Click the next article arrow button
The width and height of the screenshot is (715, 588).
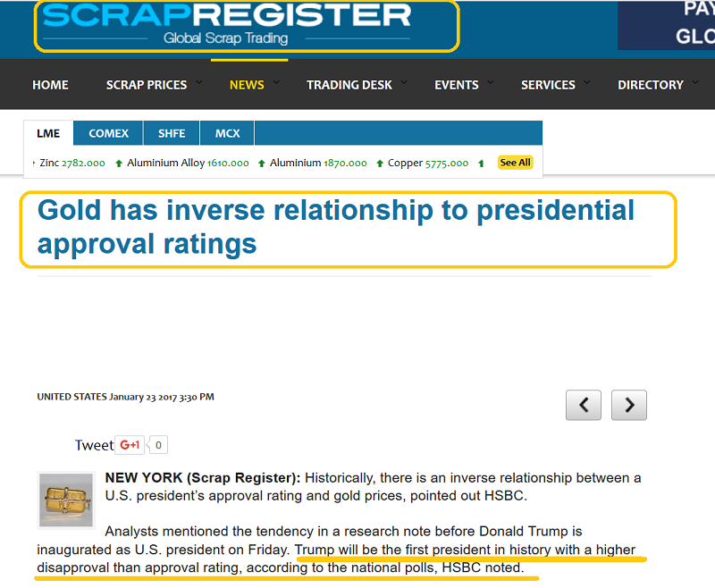tap(629, 405)
